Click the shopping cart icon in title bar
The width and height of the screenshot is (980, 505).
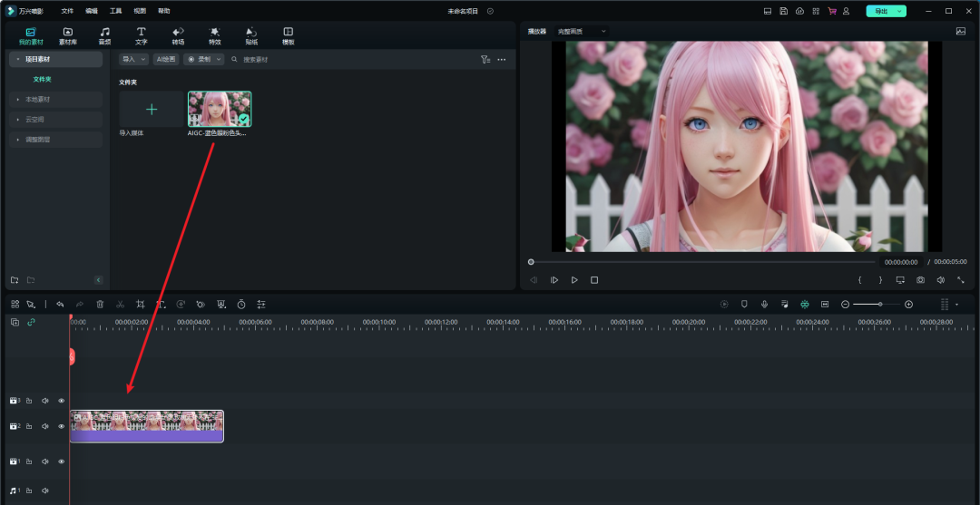tap(831, 11)
